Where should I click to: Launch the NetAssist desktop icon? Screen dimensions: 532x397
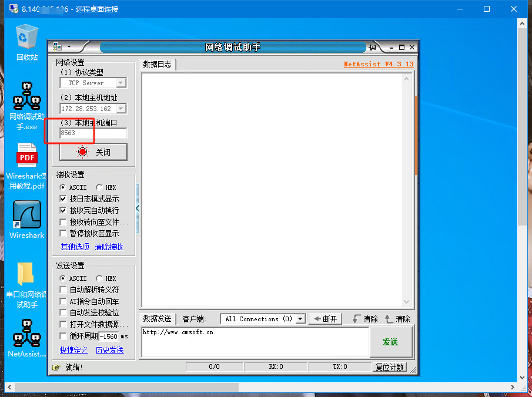[x=26, y=334]
